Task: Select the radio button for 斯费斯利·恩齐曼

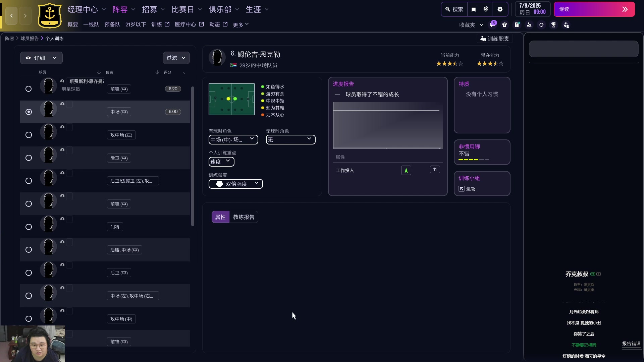Action: click(x=29, y=89)
